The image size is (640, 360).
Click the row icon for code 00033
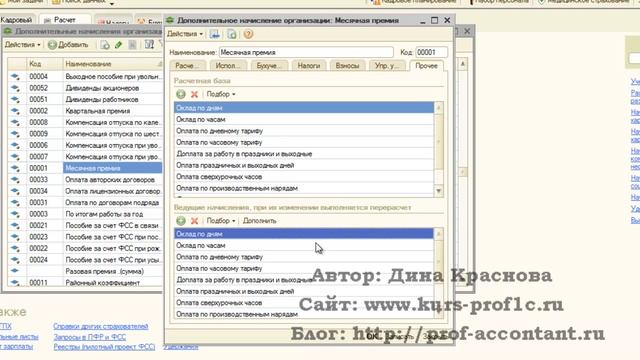pos(16,179)
